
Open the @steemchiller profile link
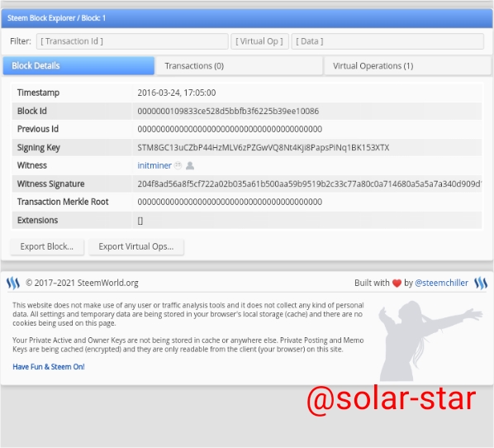[x=441, y=283]
